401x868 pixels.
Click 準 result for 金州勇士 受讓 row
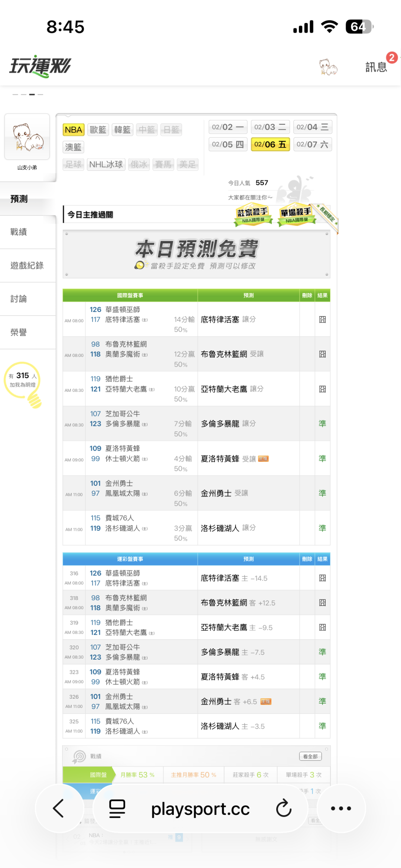(x=322, y=493)
